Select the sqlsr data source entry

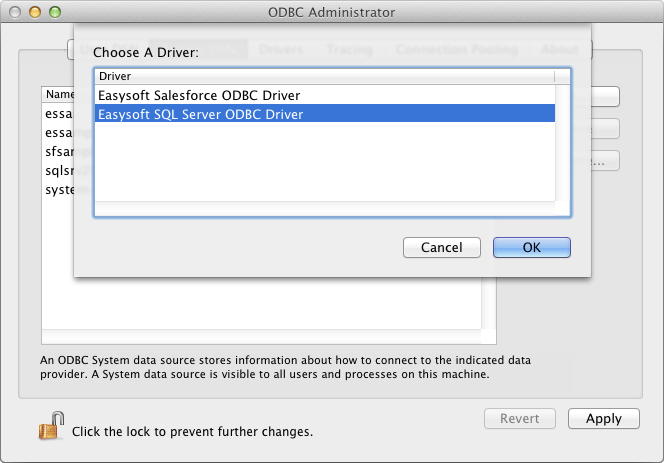coord(58,171)
